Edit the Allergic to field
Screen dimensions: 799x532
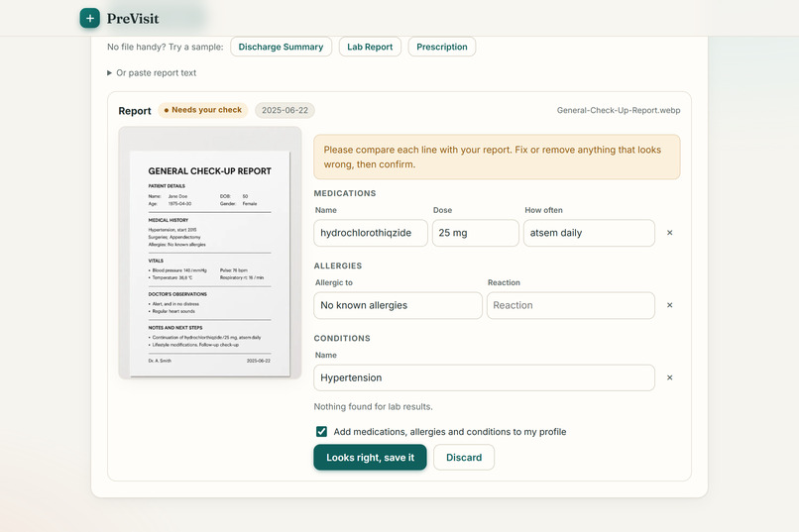click(x=398, y=305)
